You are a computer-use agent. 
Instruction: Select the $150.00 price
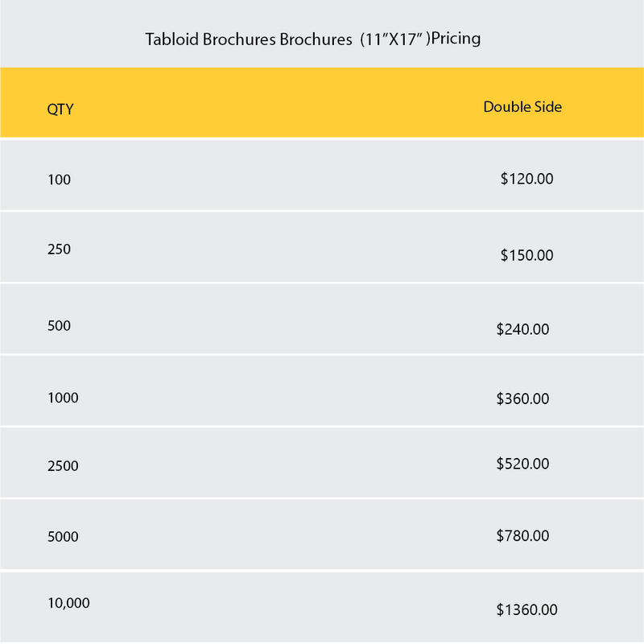point(526,256)
